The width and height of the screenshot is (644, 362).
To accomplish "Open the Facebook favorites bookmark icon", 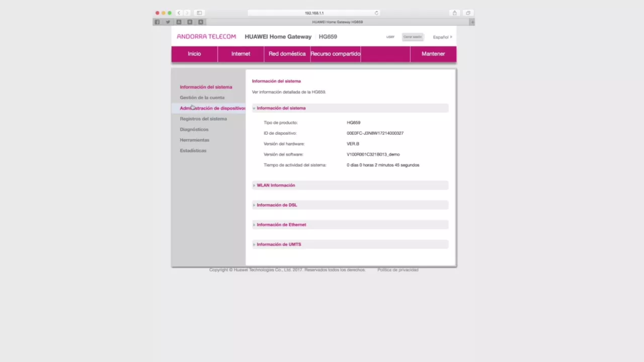I will (x=157, y=22).
